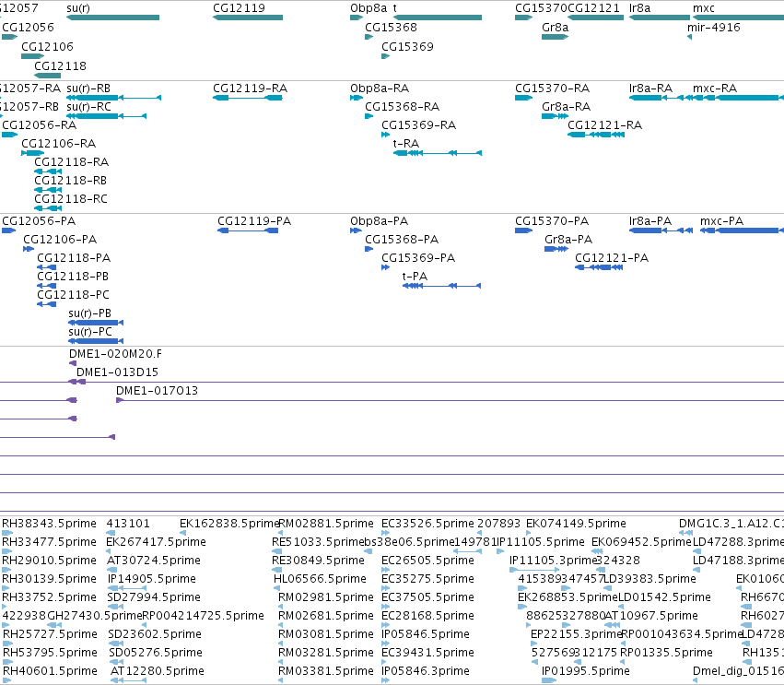Screen dimensions: 784x685
Task: Select the su(r)-PC protein glyph
Action: (96, 341)
